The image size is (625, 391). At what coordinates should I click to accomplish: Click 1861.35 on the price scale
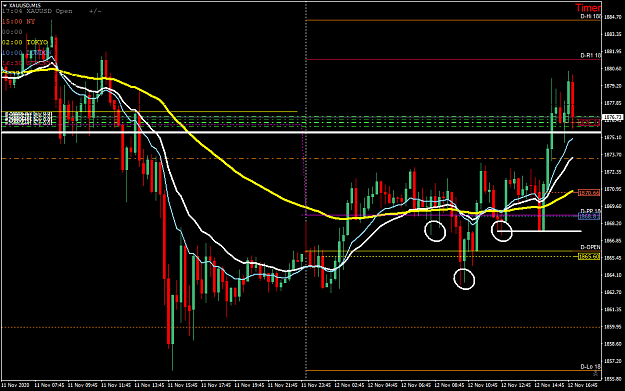(613, 309)
